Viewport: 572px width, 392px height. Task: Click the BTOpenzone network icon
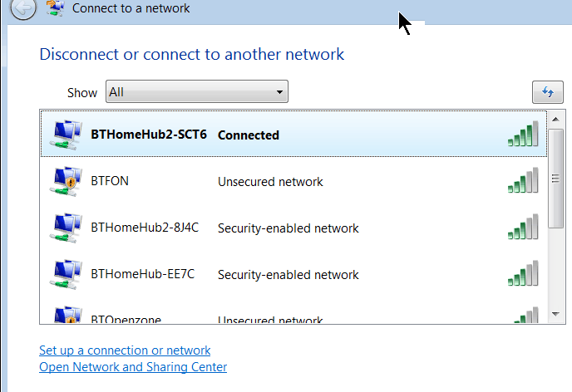click(67, 315)
